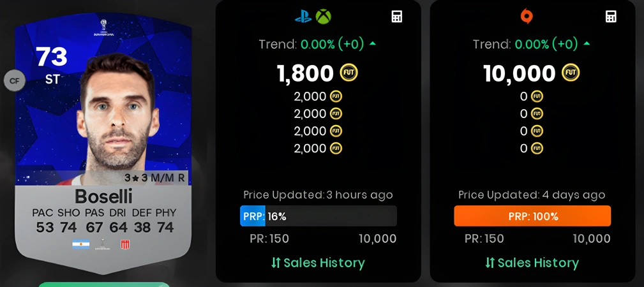The image size is (644, 287).
Task: Click the green button below the card
Action: pyautogui.click(x=104, y=284)
